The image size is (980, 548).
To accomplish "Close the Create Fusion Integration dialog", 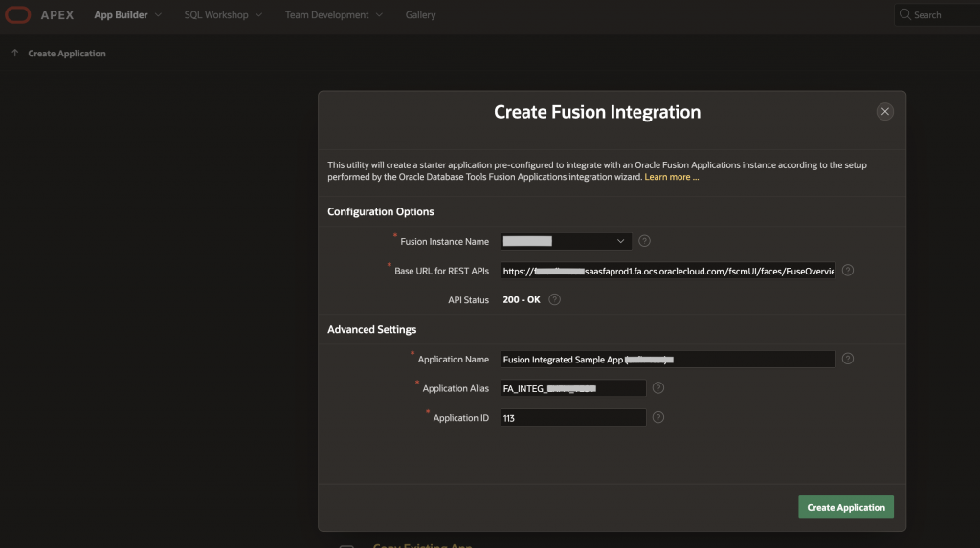I will point(884,112).
